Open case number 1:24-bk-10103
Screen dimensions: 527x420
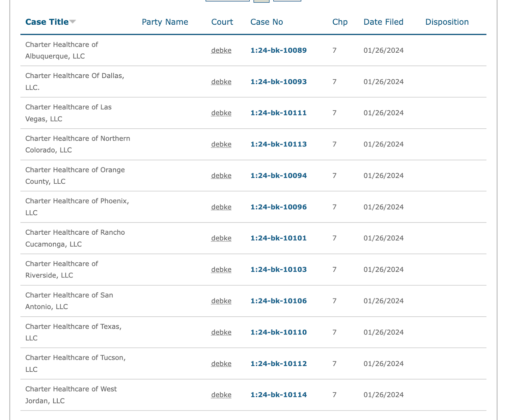[279, 270]
